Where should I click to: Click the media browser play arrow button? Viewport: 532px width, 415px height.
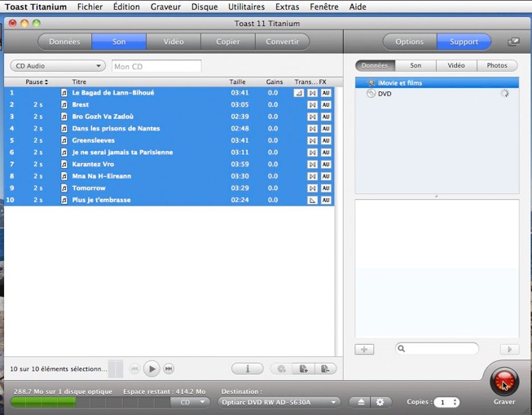click(x=509, y=349)
